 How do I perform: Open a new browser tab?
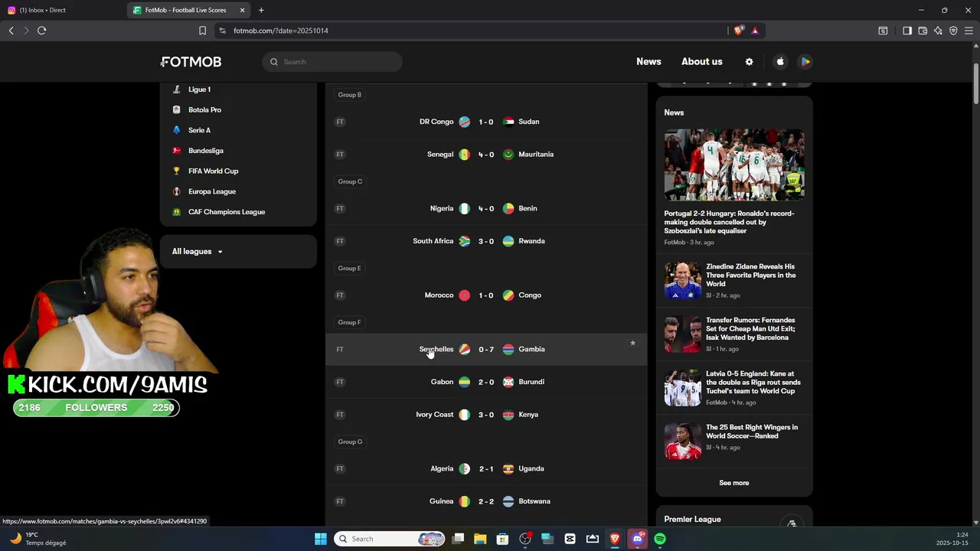(261, 10)
